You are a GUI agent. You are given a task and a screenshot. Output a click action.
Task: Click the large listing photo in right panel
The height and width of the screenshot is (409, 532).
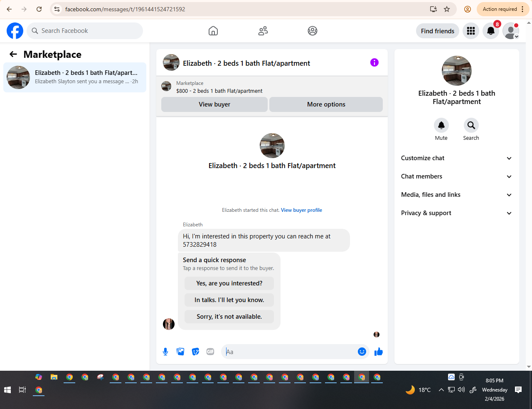(x=457, y=71)
